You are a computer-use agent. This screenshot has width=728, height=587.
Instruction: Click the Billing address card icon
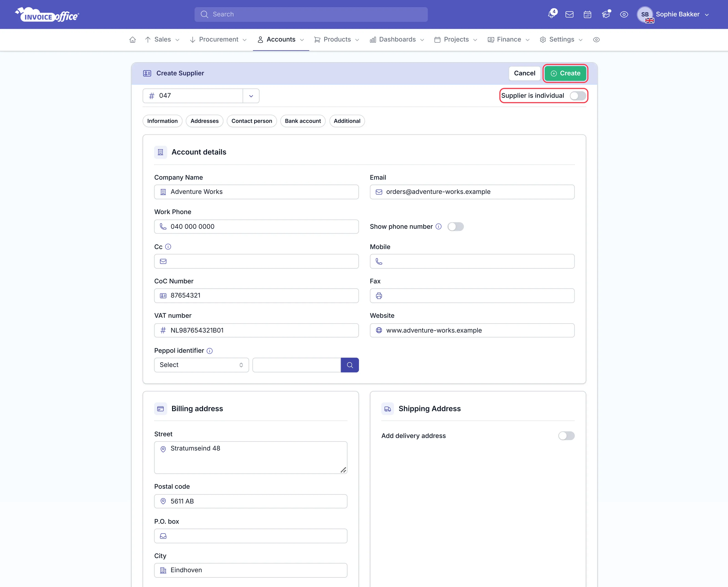pyautogui.click(x=161, y=409)
